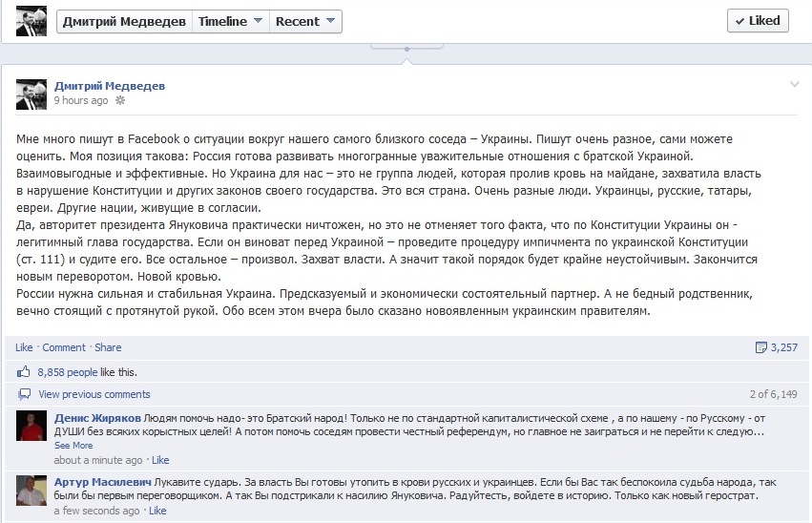Like the post by Дмитрий Медведев
This screenshot has width=812, height=523.
pos(24,347)
